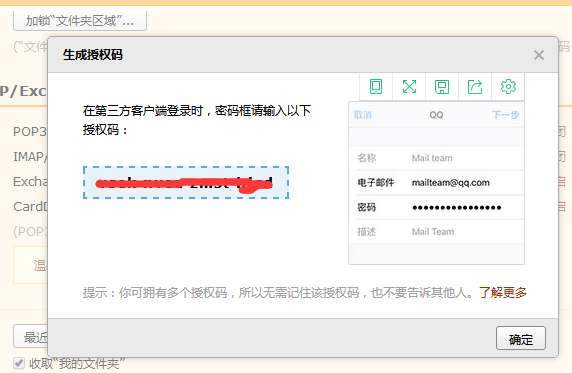Screen dimensions: 572x373
Task: Click the share export icon
Action: 475,87
